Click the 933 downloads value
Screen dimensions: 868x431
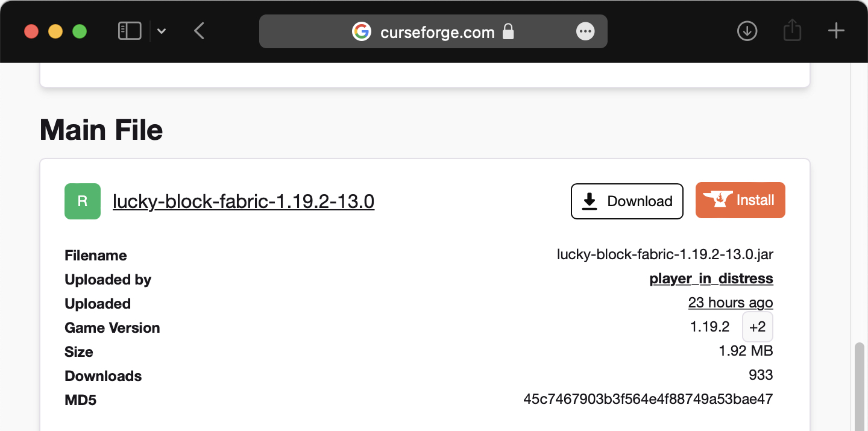pyautogui.click(x=761, y=375)
